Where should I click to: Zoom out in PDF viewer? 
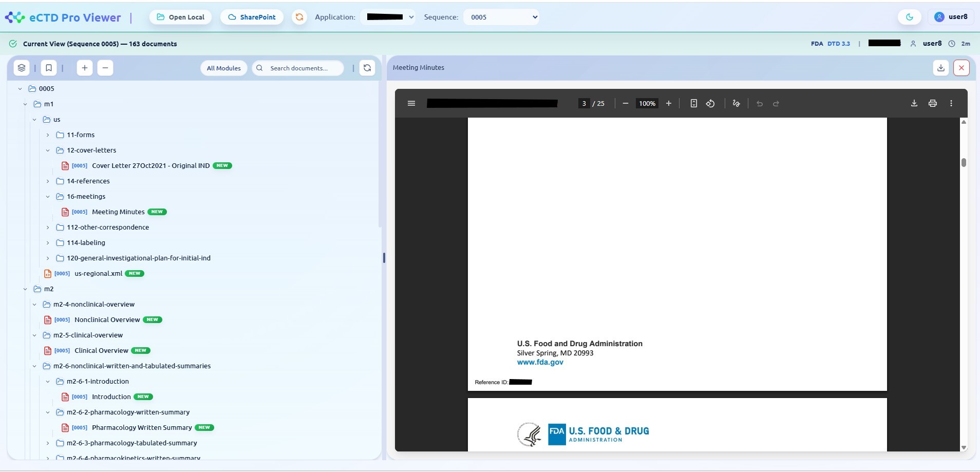click(626, 103)
